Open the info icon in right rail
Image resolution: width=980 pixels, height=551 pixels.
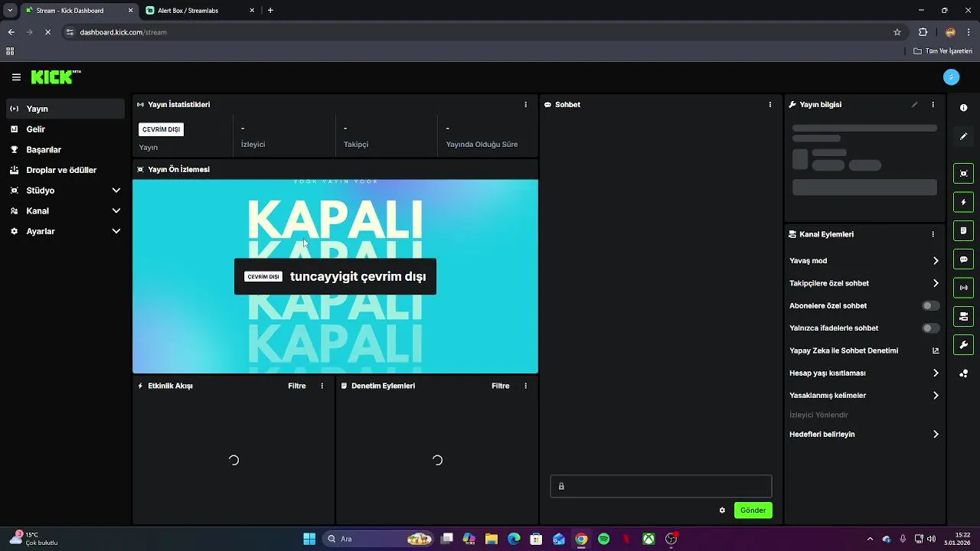(x=963, y=108)
